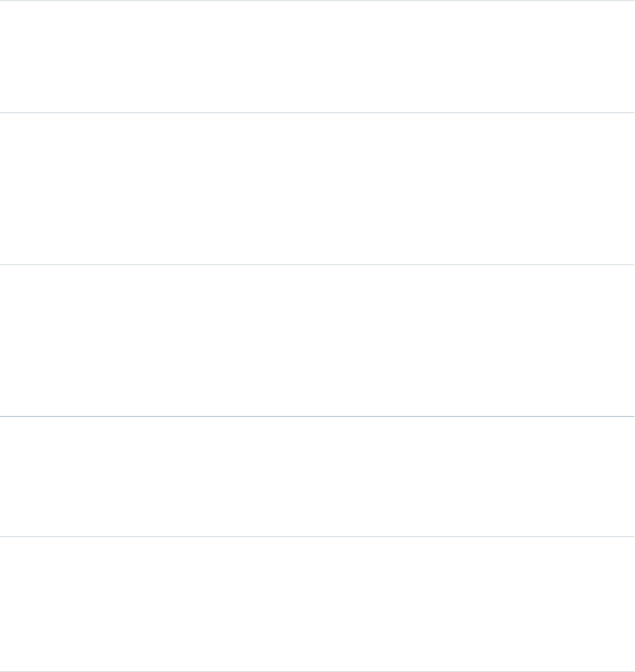
Task: Click the topmost horizontal divider line
Action: tap(317, 1)
